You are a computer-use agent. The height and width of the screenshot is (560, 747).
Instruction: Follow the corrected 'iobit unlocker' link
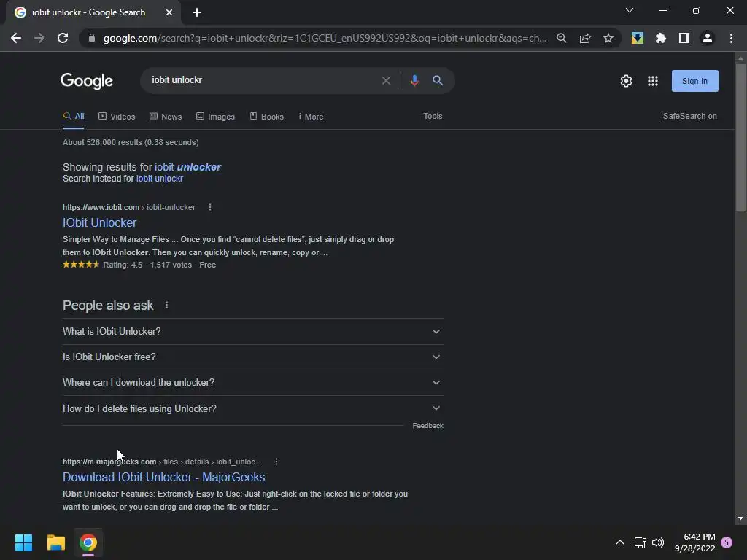coord(187,167)
